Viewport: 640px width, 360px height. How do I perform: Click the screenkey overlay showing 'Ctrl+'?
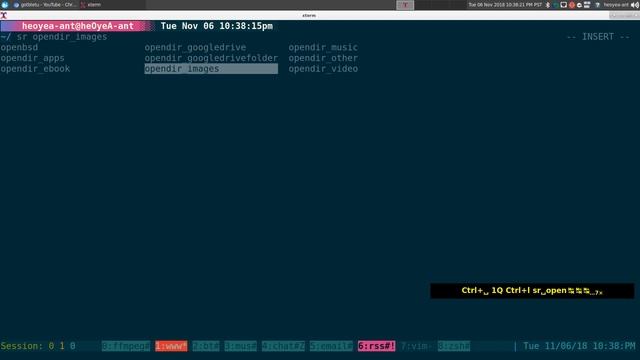(x=532, y=291)
